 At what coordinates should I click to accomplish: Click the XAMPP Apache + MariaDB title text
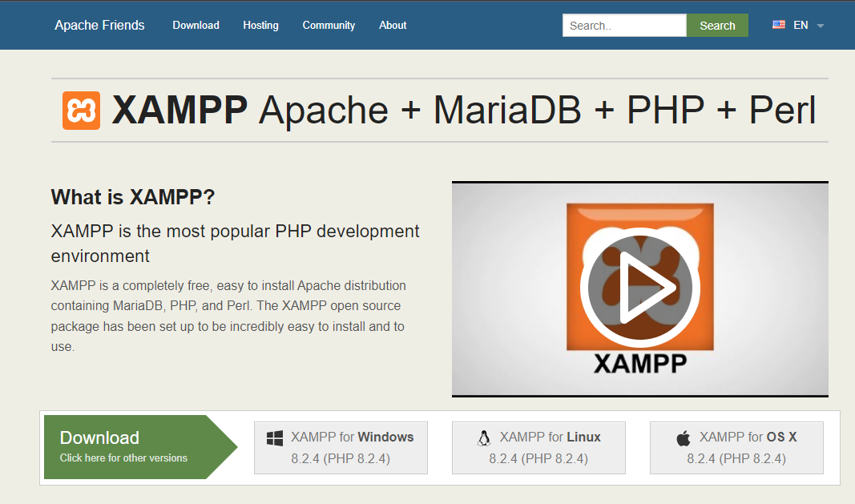coord(463,111)
